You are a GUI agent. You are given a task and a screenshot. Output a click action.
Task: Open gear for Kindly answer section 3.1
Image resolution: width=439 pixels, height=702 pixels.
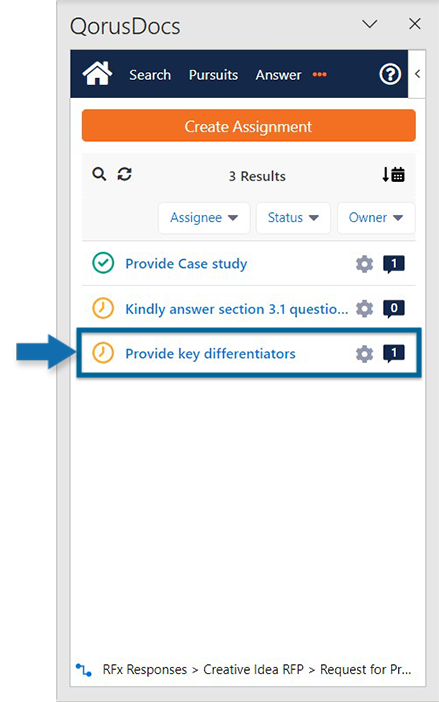[364, 309]
